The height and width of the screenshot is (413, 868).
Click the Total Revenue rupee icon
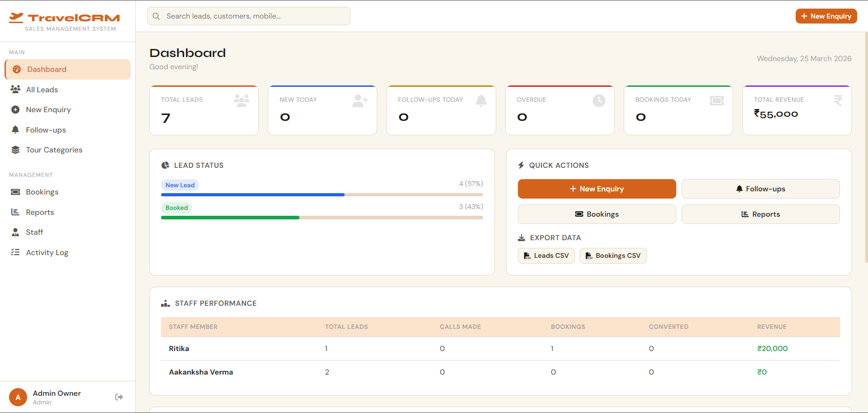click(838, 100)
